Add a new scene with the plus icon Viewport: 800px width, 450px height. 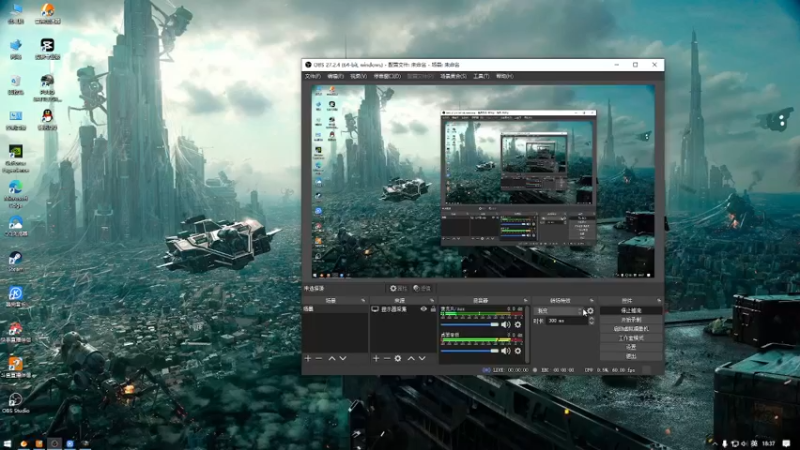pyautogui.click(x=308, y=359)
